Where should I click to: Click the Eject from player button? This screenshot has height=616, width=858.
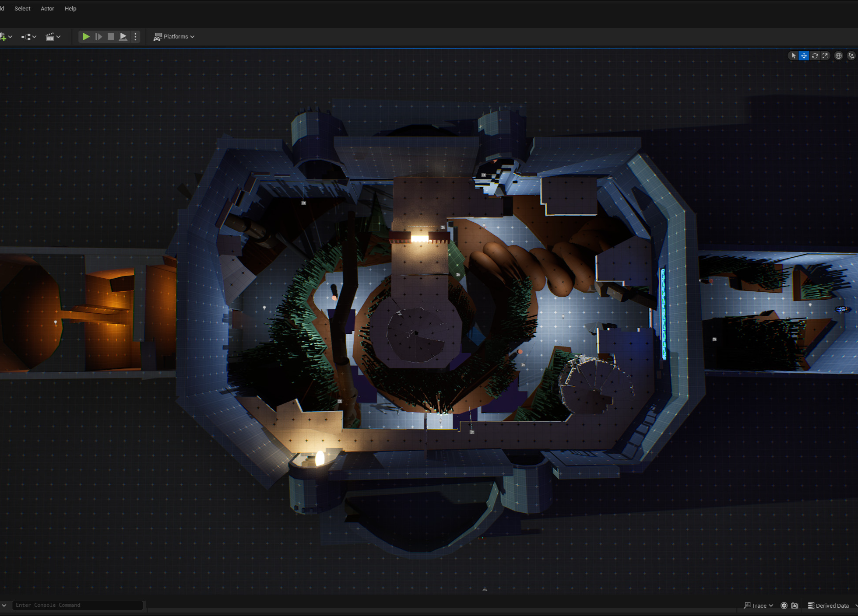[x=123, y=37]
